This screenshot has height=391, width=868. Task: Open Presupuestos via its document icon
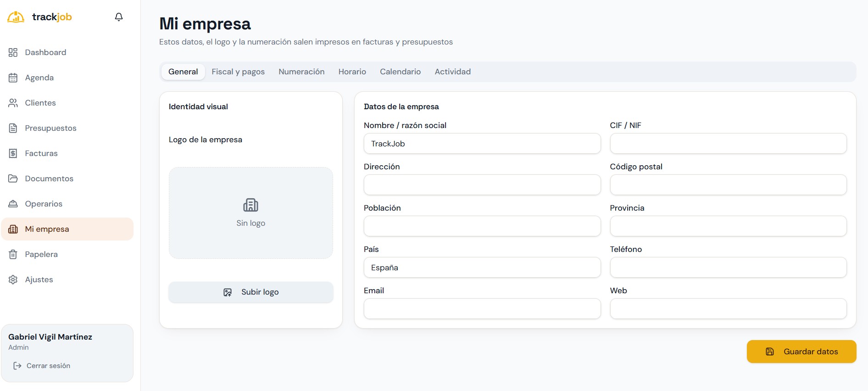point(13,128)
